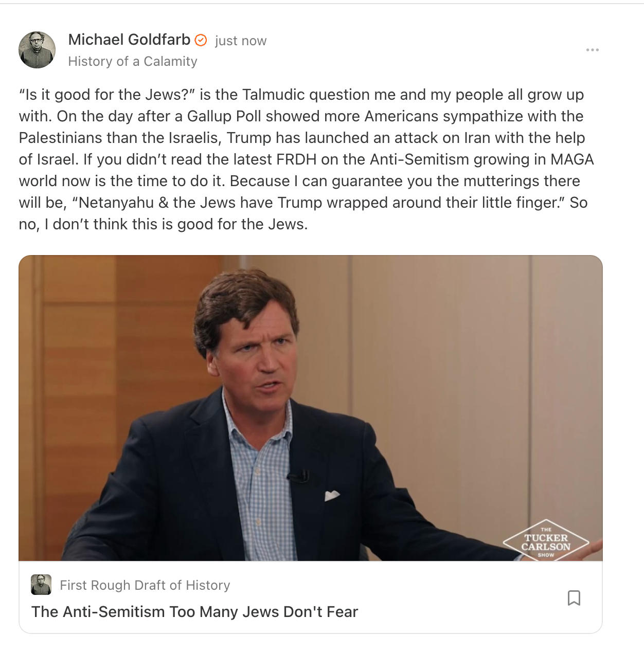644x653 pixels.
Task: Visit the History of a Calamity publication
Action: 133,61
